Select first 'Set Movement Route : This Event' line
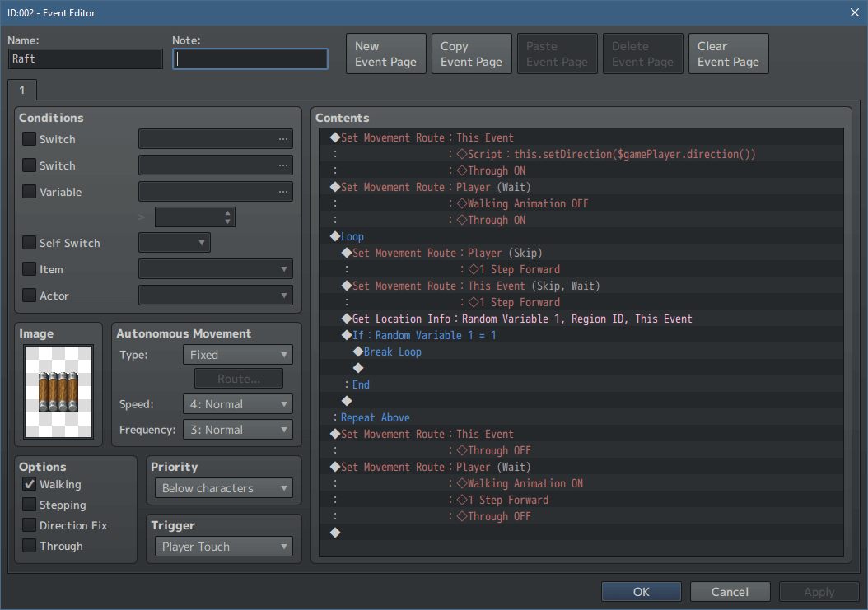 coord(581,137)
